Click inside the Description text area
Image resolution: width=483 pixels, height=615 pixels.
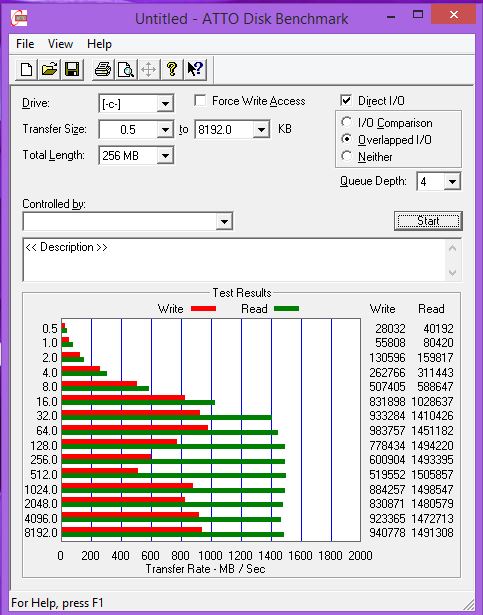click(x=235, y=260)
